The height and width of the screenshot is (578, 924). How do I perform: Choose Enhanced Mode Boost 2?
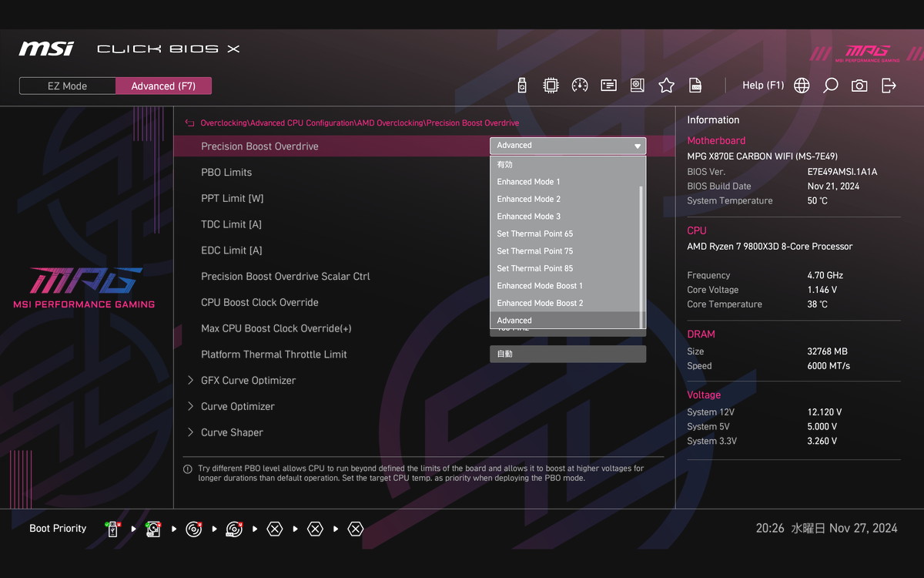click(x=565, y=303)
